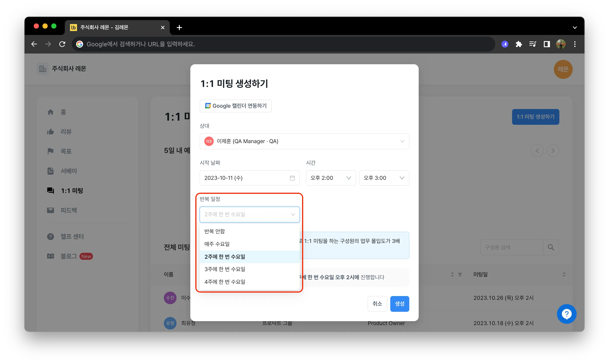Click the browser back arrow

[x=34, y=44]
